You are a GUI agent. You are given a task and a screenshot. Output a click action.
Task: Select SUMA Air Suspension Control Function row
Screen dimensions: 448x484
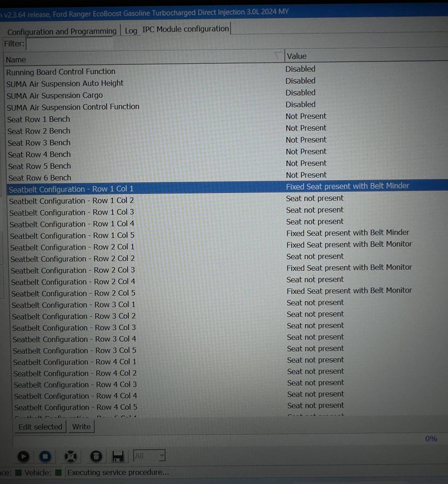click(227, 106)
